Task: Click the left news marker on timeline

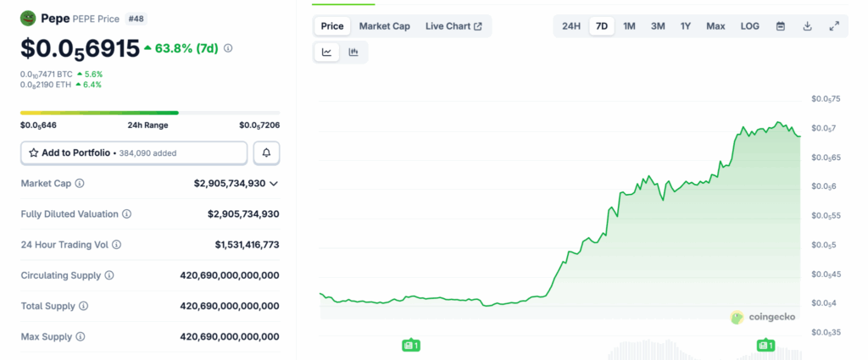Action: pyautogui.click(x=411, y=345)
